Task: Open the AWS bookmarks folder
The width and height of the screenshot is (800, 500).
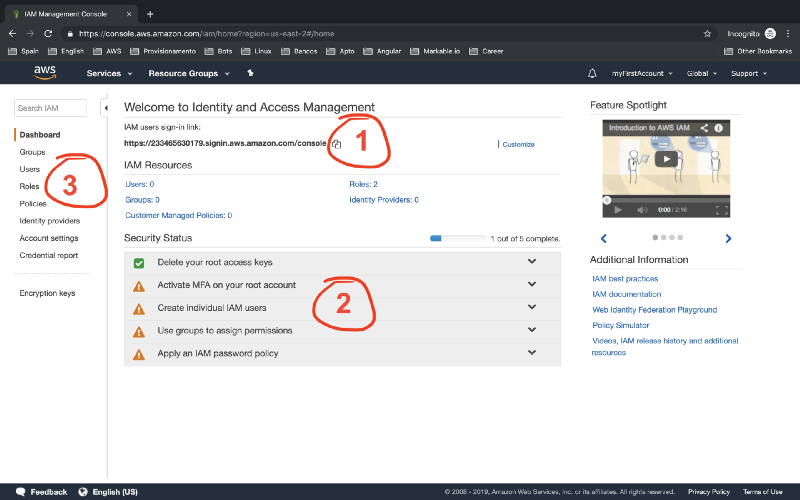Action: click(x=107, y=51)
